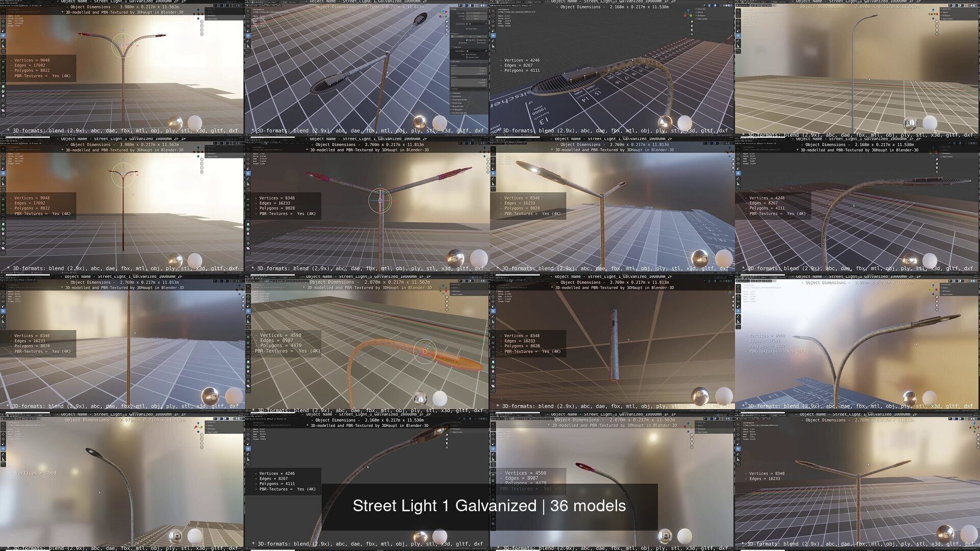Select Measure tool in beige single-pole tile toolbar
This screenshot has height=551, width=980.
(x=738, y=46)
